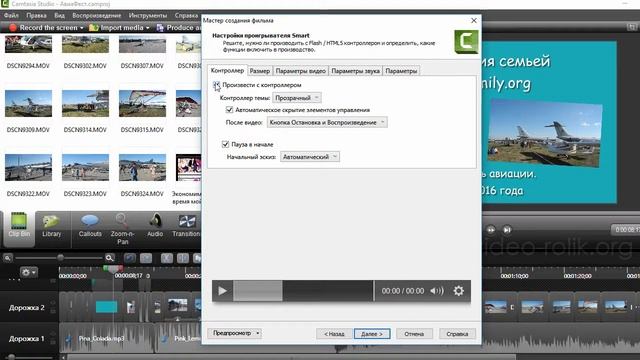Switch to the Контроллер tab
Image resolution: width=640 pixels, height=360 pixels.
[x=227, y=71]
